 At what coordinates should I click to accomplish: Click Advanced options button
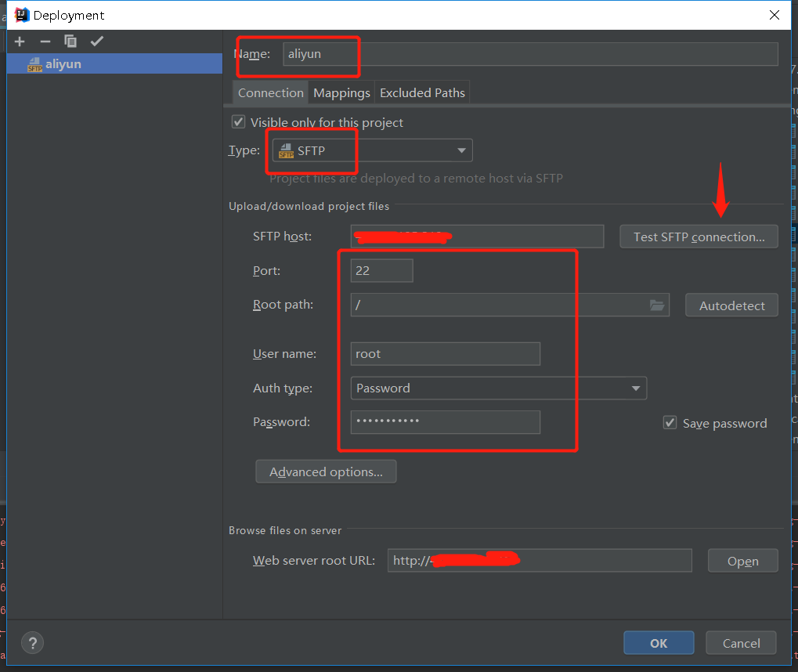tap(326, 471)
